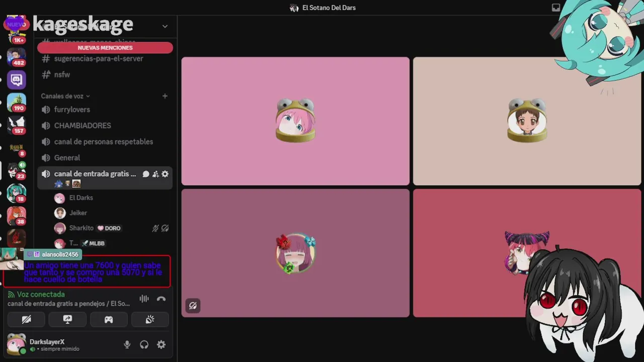This screenshot has width=644, height=362.
Task: Open the purple Twitch-style server icon
Action: tap(16, 79)
